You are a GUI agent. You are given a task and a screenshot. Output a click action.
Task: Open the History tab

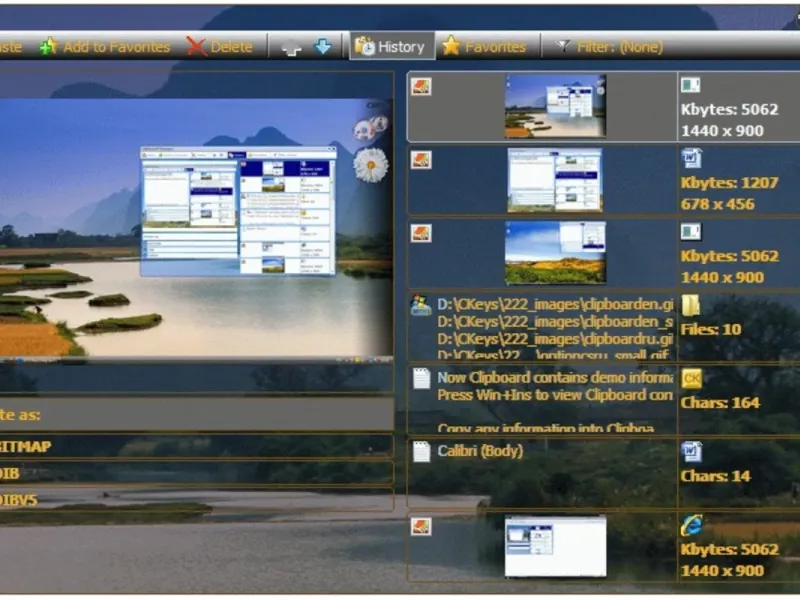[x=392, y=46]
